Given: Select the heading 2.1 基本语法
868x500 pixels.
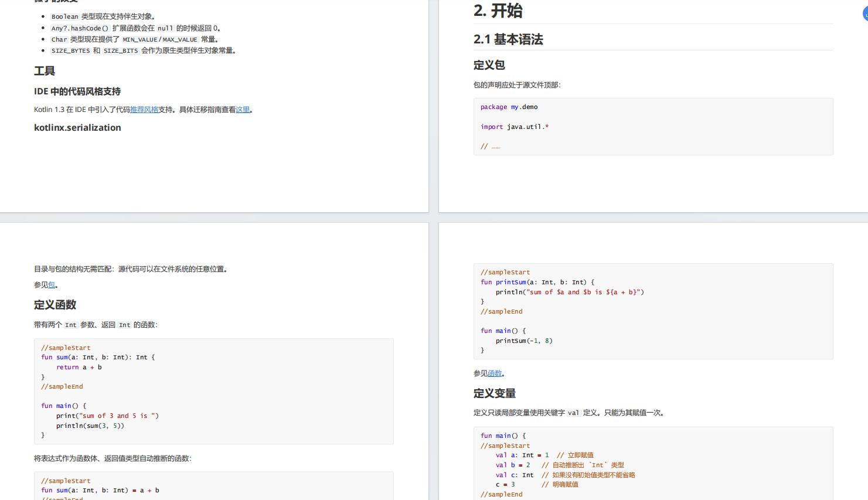Looking at the screenshot, I should [x=508, y=39].
